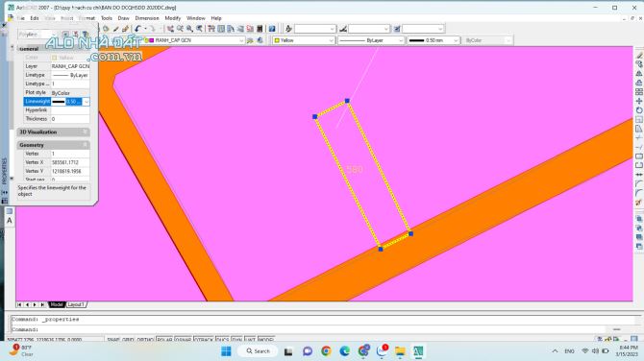The width and height of the screenshot is (644, 361).
Task: Open the Window menu
Action: [195, 18]
